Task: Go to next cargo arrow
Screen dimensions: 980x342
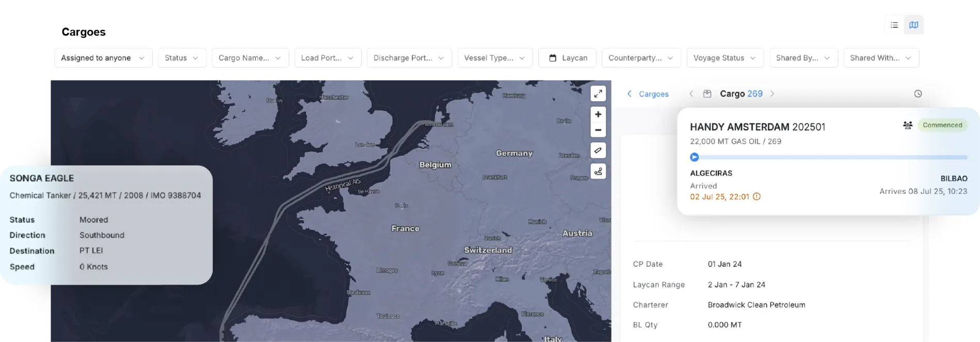Action: (x=772, y=94)
